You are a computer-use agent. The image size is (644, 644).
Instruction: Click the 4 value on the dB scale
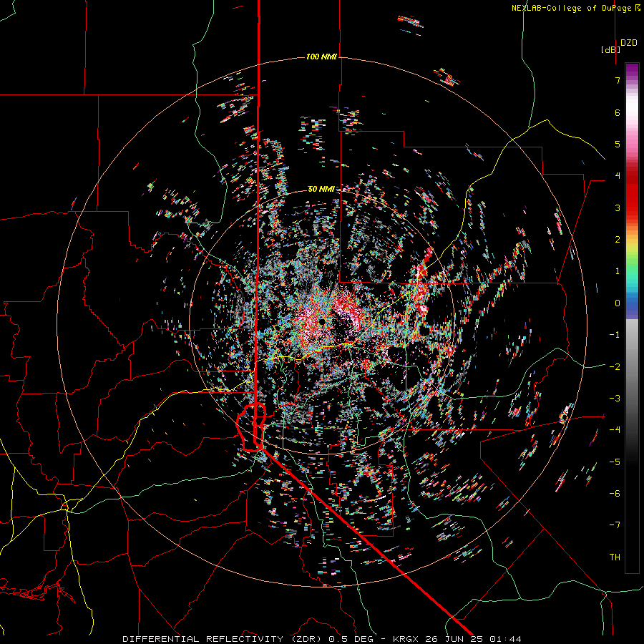tap(618, 176)
